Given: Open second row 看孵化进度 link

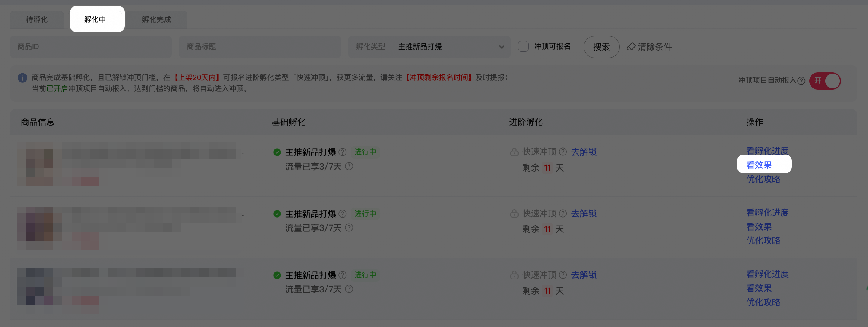Looking at the screenshot, I should (x=767, y=213).
